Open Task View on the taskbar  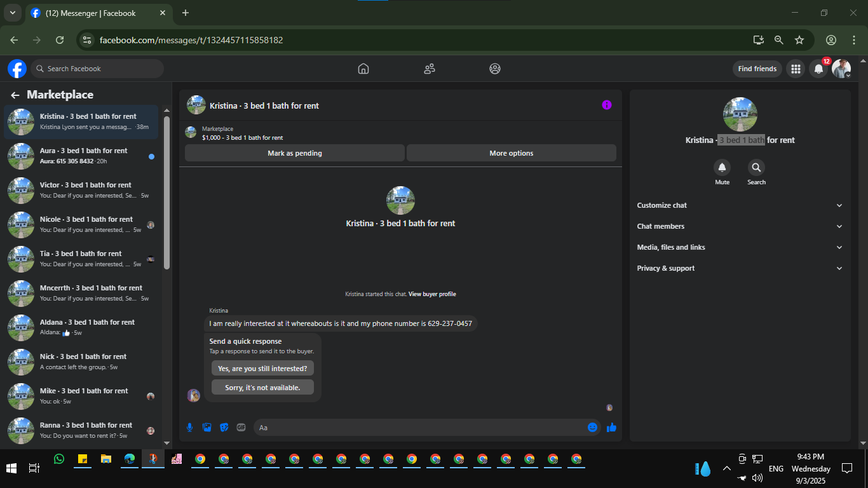click(34, 468)
